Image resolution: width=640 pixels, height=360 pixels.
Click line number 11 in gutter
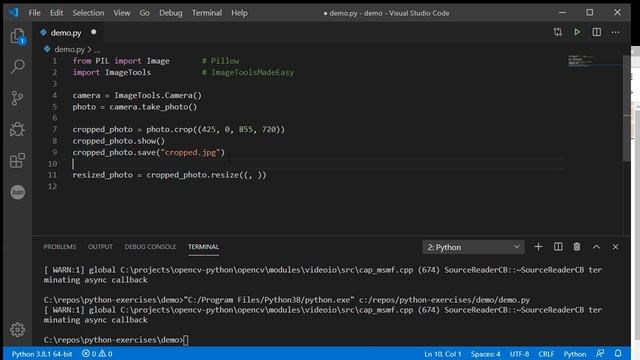coord(52,175)
